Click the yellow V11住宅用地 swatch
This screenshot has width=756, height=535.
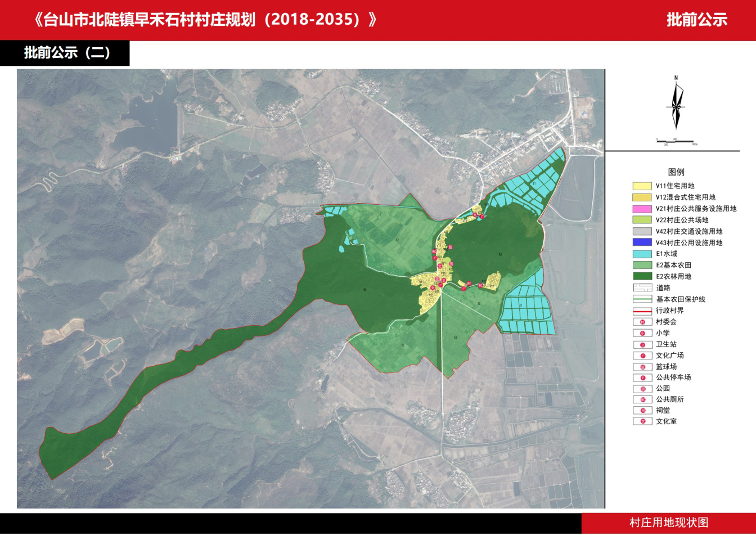point(642,186)
